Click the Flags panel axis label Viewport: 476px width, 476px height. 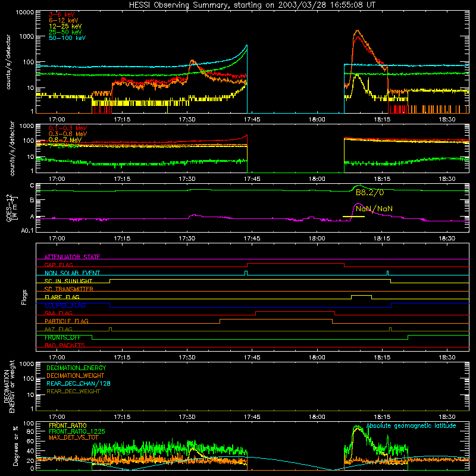(x=24, y=297)
